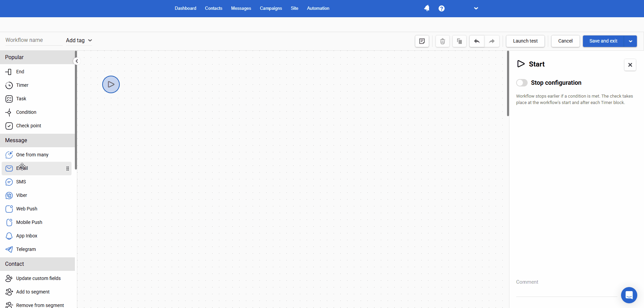Select the Timer block
The width and height of the screenshot is (644, 308).
coord(36,85)
